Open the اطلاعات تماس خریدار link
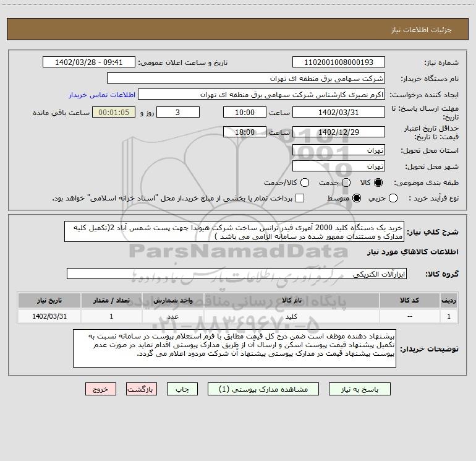This screenshot has width=476, height=461. tap(102, 95)
